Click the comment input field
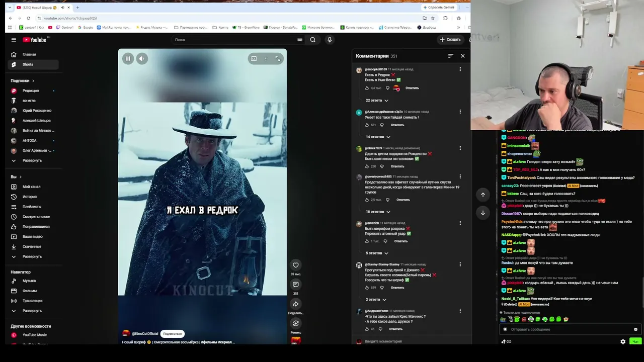 (413, 341)
